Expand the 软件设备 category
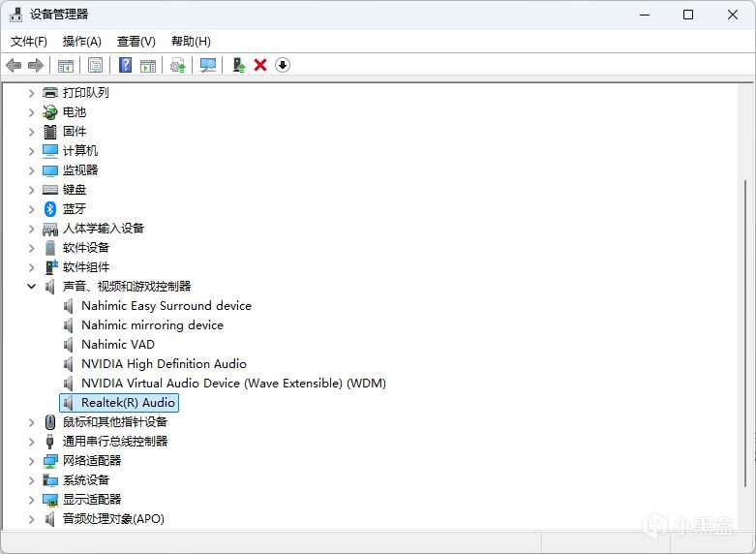This screenshot has width=756, height=554. click(x=31, y=248)
